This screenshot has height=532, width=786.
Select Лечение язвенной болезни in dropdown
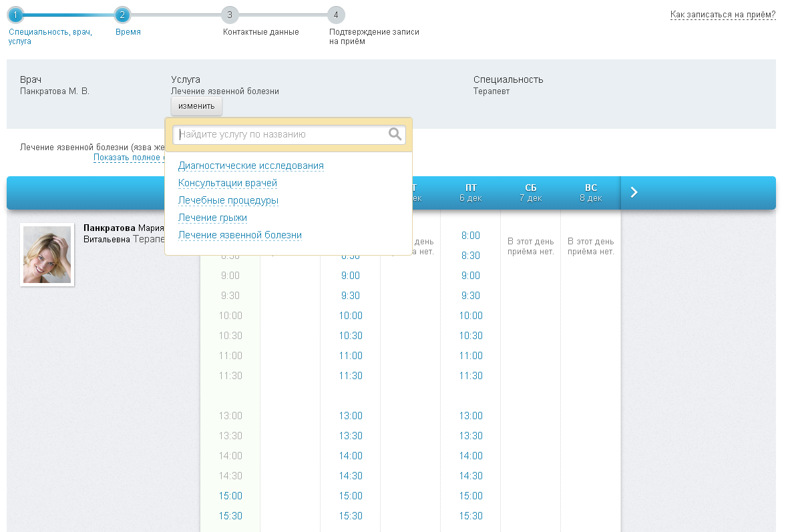240,235
